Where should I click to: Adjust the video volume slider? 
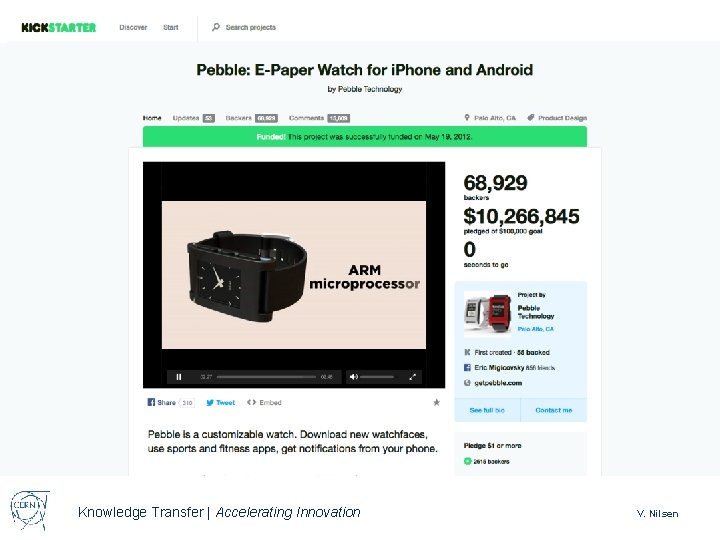click(x=377, y=377)
